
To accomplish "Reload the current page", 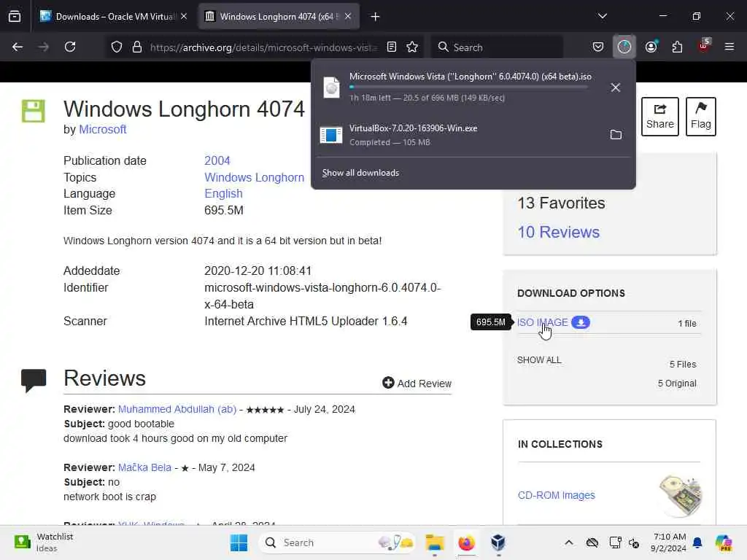I will pos(70,47).
